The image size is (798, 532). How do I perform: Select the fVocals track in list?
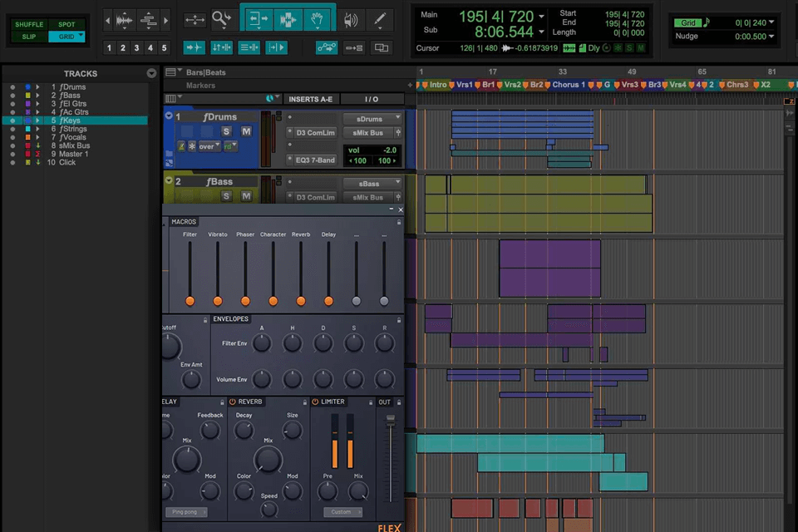(72, 137)
